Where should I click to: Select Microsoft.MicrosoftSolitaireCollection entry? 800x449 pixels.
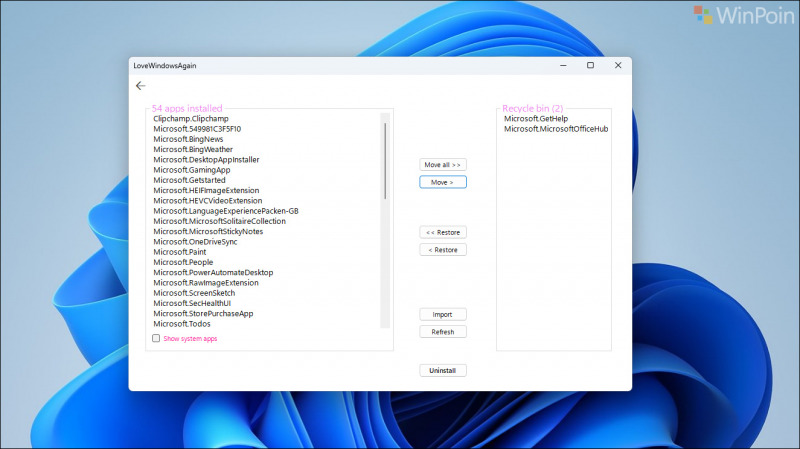pyautogui.click(x=219, y=221)
